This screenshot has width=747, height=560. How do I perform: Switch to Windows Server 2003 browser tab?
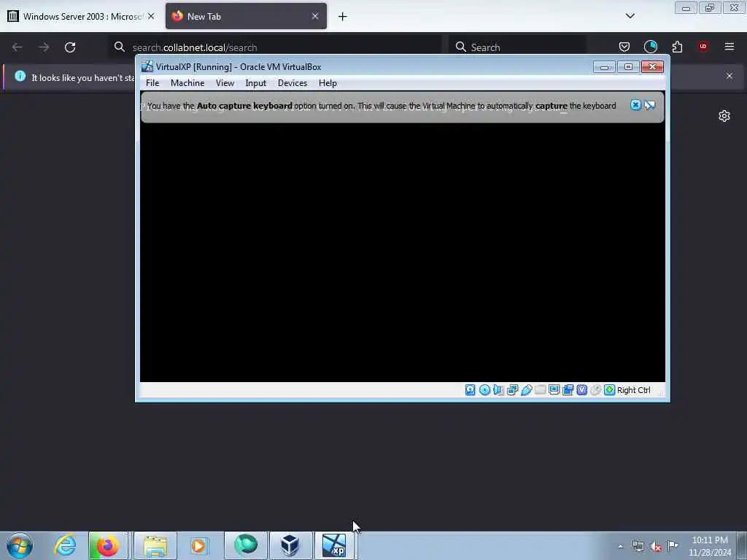pyautogui.click(x=81, y=16)
